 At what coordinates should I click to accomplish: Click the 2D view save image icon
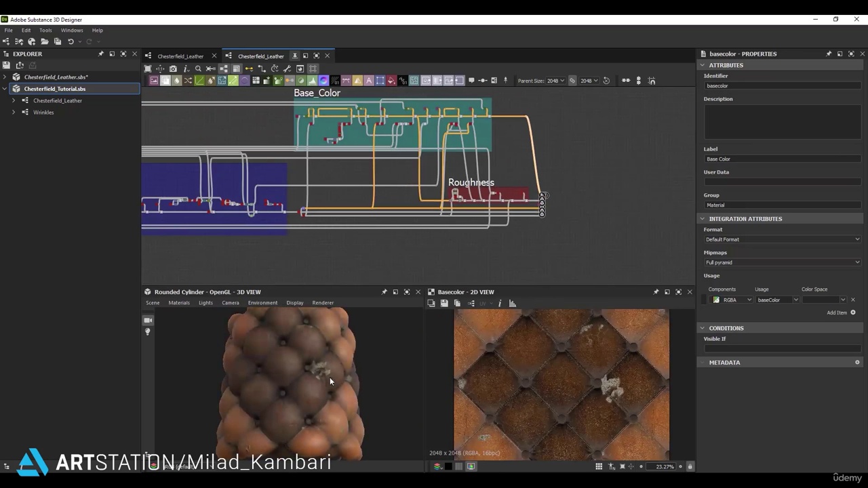[x=444, y=304]
